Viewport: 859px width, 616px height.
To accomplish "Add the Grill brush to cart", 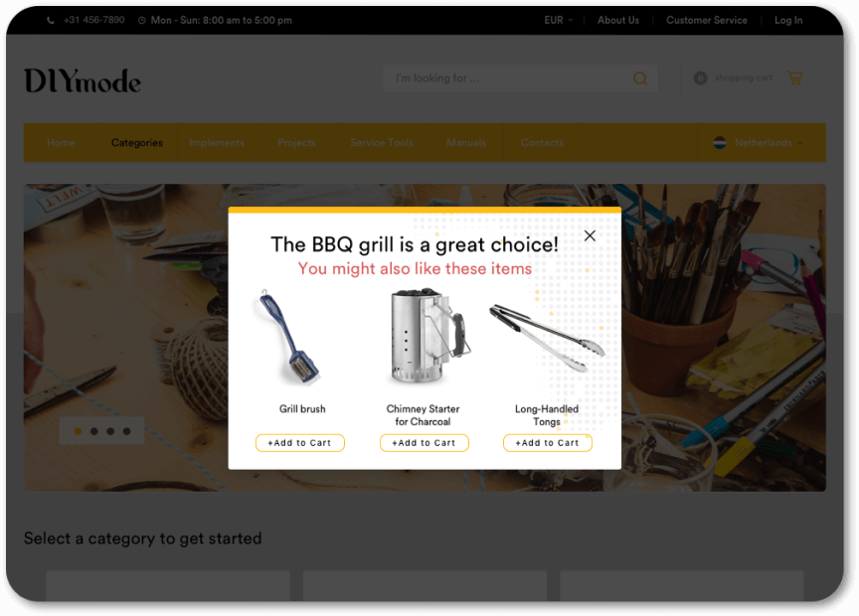I will point(299,443).
